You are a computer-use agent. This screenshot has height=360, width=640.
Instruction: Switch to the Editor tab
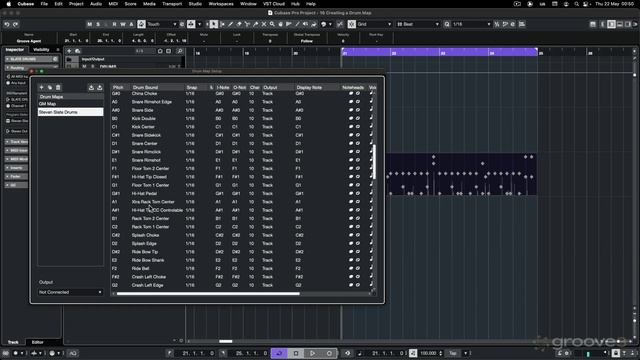38,342
